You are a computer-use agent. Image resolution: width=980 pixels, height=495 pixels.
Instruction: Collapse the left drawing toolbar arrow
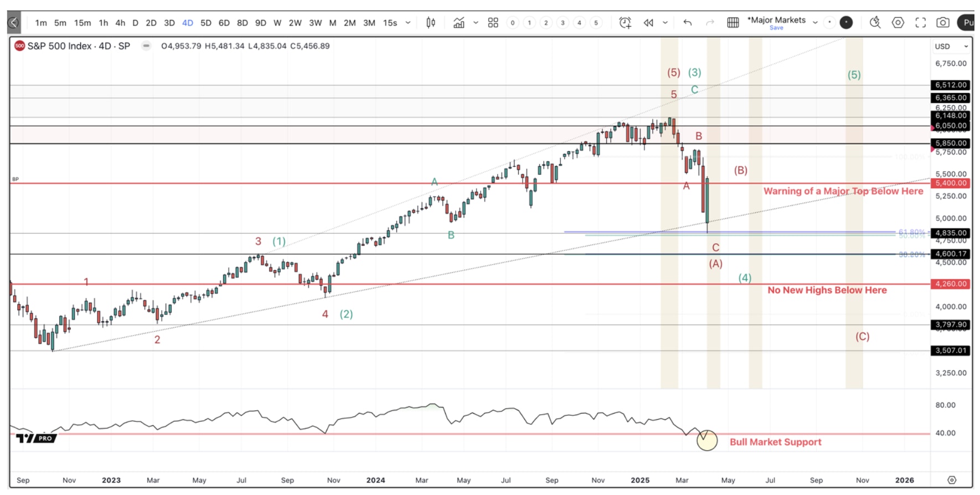(x=13, y=23)
